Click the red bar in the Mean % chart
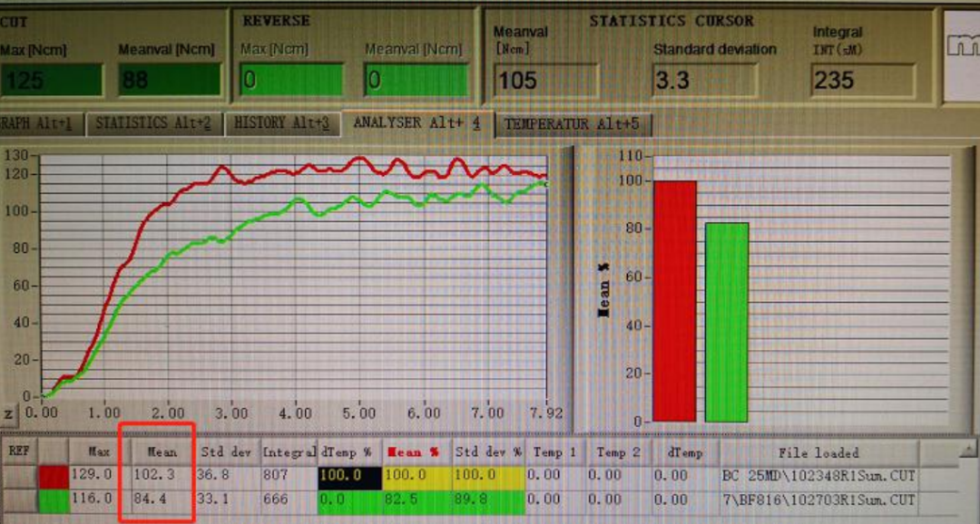The height and width of the screenshot is (524, 980). pyautogui.click(x=674, y=301)
